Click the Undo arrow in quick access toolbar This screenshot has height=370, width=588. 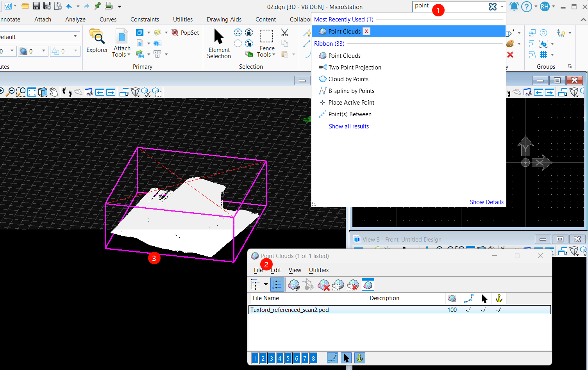[69, 6]
